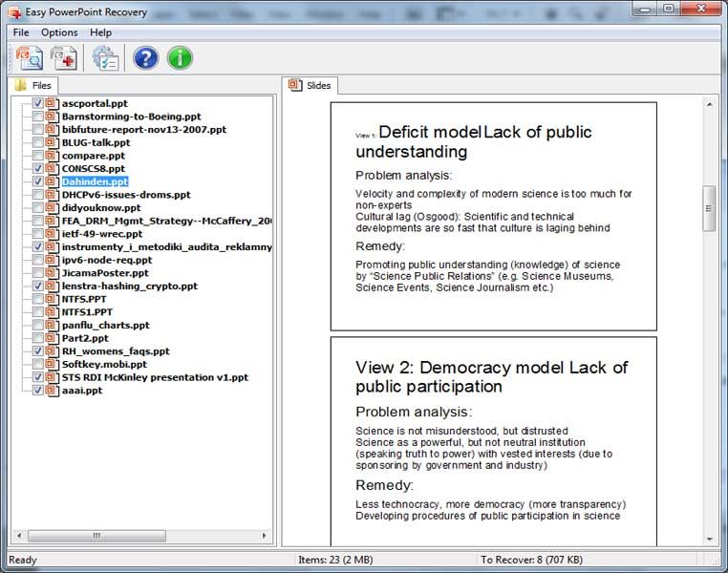Click the file icon next to Dahinden.ppt
The height and width of the screenshot is (573, 728).
pos(52,181)
